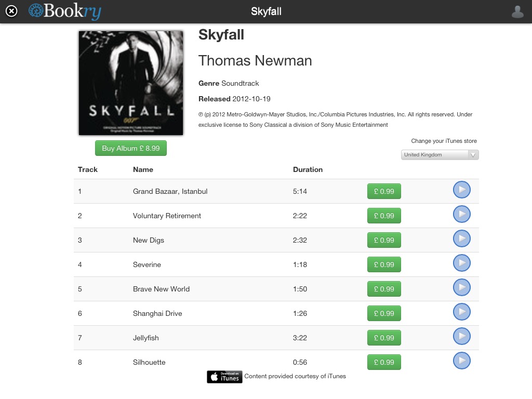Select track name Brave New World
The image size is (532, 399).
[x=161, y=289]
